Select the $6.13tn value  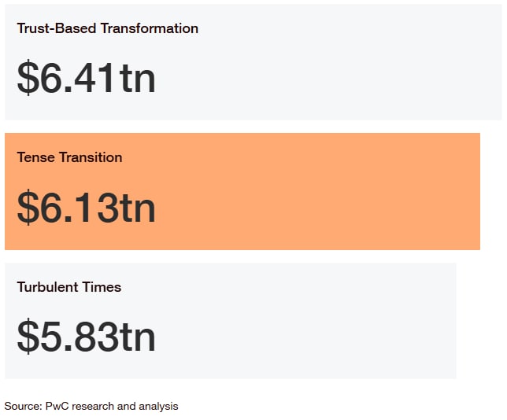[x=87, y=207]
